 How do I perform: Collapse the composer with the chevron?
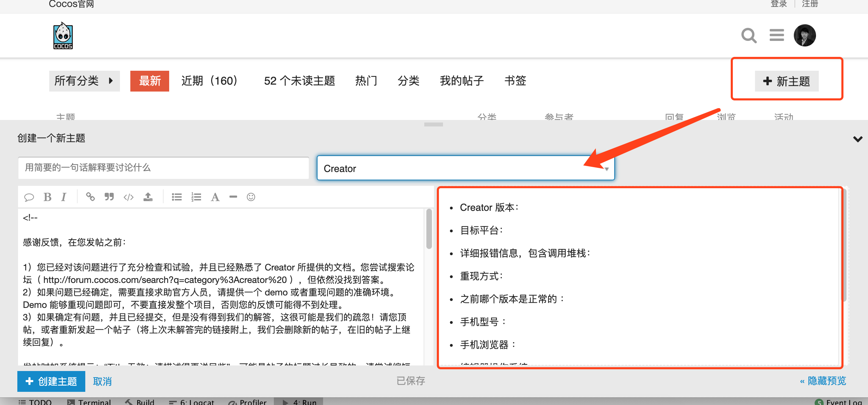coord(858,139)
